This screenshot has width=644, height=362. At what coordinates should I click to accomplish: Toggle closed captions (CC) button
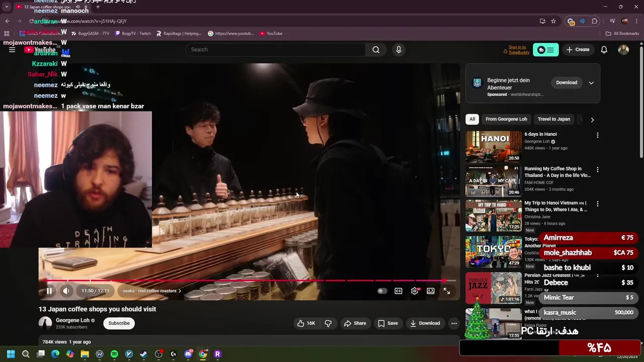[x=398, y=291]
